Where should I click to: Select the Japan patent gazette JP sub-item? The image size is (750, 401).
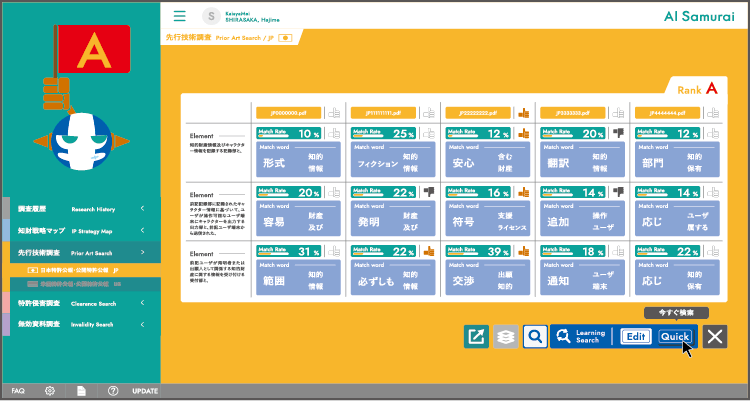coord(78,270)
